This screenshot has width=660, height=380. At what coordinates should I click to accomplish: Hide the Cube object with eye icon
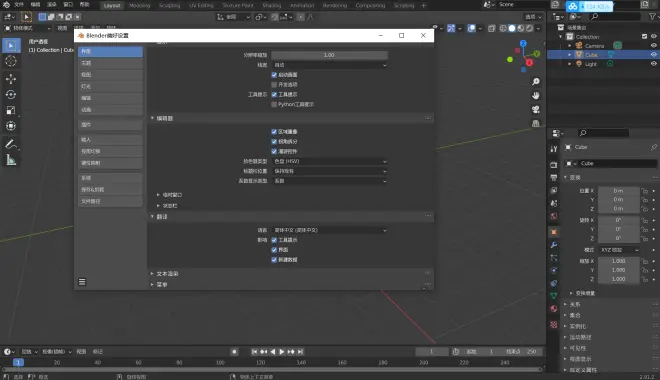click(654, 55)
